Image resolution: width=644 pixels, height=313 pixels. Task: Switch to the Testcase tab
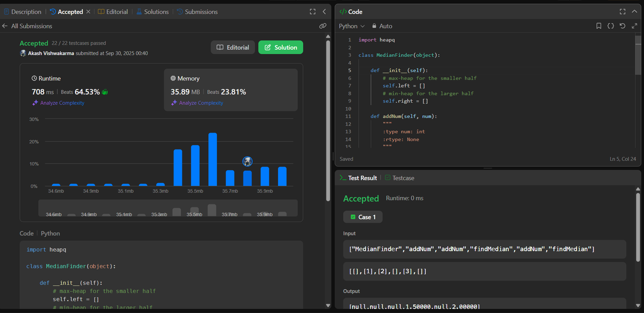pyautogui.click(x=399, y=178)
